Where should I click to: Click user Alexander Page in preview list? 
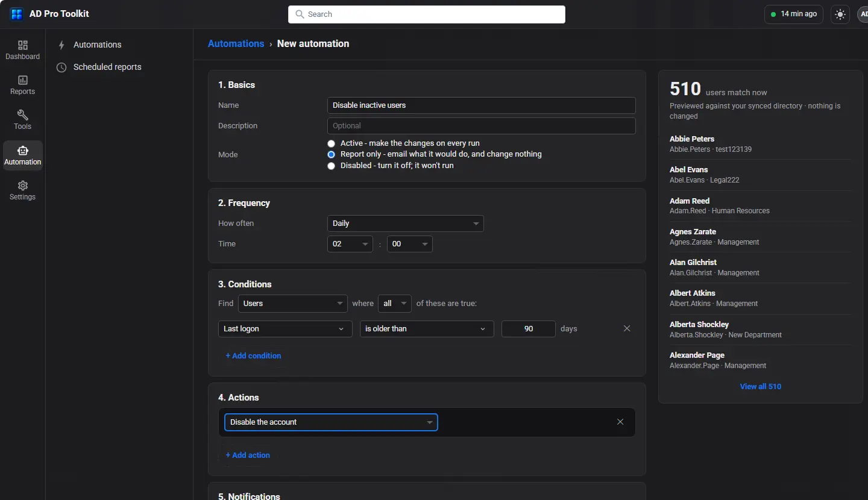(761, 360)
